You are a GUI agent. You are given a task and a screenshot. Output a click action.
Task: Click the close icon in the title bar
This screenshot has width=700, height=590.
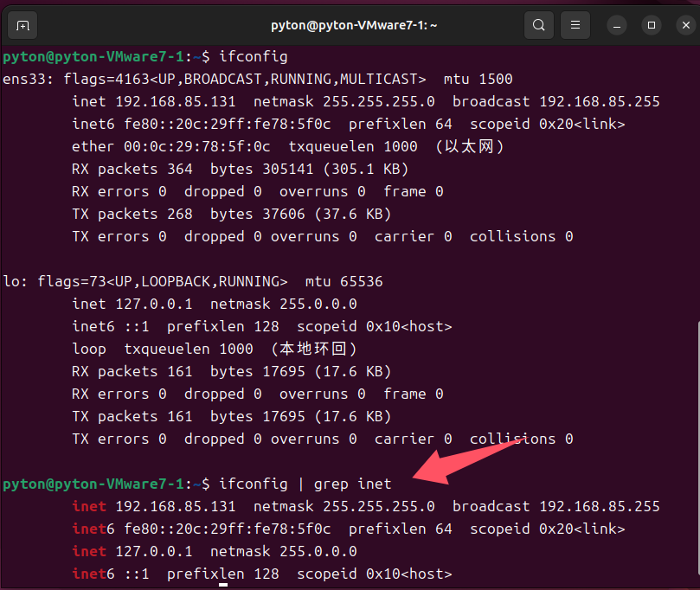(684, 24)
